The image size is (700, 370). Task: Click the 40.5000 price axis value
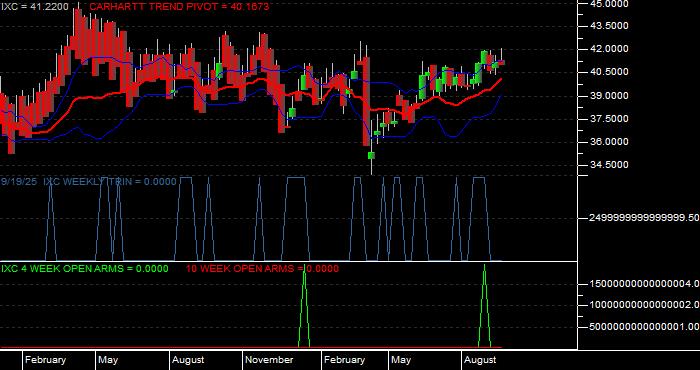(x=609, y=72)
